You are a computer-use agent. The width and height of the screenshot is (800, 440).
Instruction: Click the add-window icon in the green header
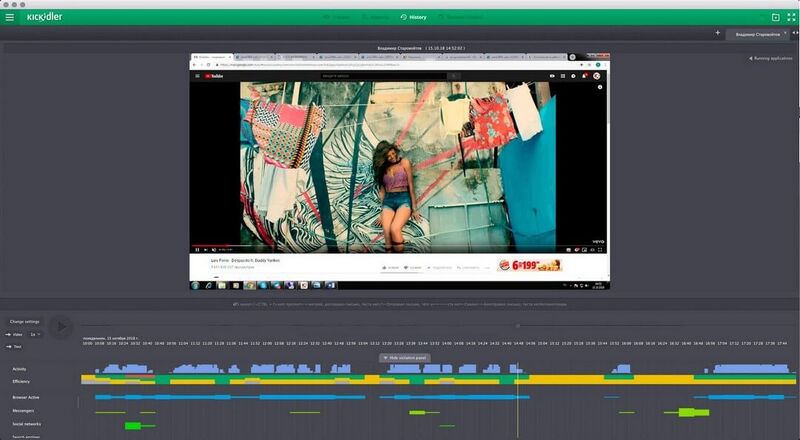point(776,17)
